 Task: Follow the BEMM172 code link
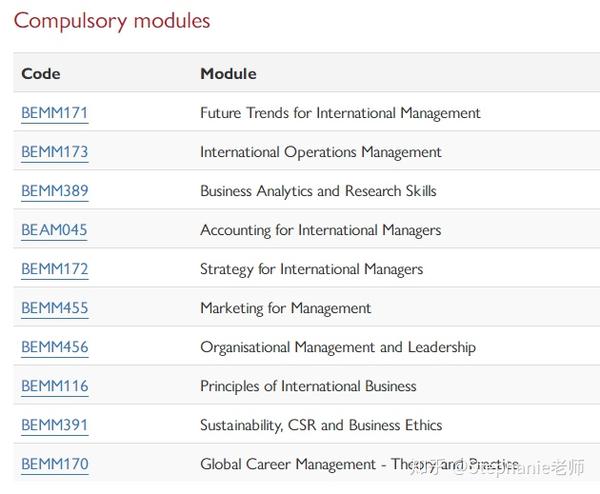tap(55, 269)
